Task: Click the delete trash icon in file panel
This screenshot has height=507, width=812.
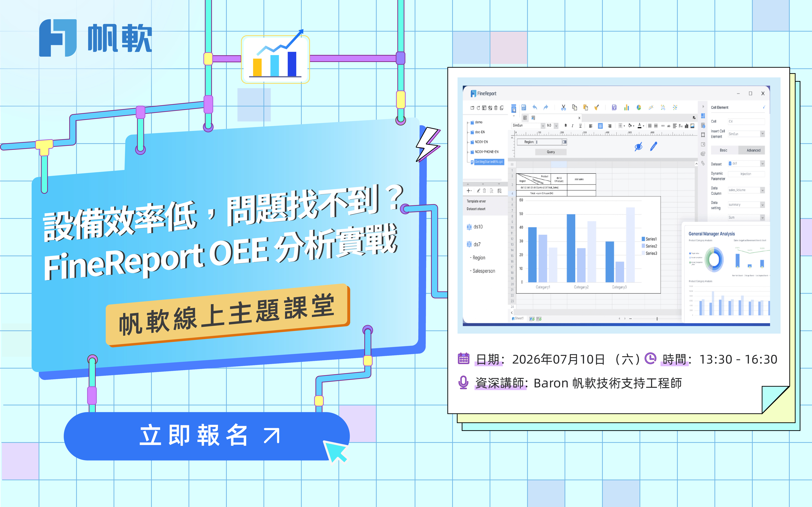Action: point(496,108)
